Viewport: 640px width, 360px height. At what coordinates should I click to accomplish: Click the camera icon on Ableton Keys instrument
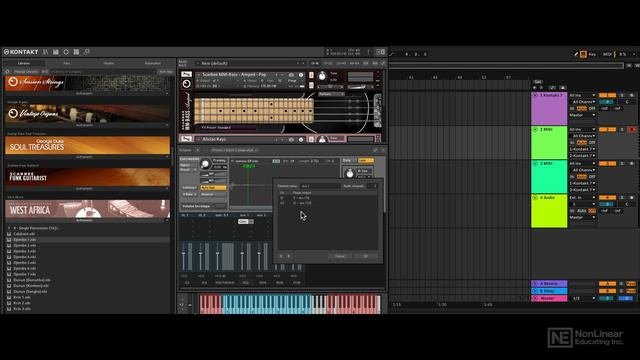(291, 140)
